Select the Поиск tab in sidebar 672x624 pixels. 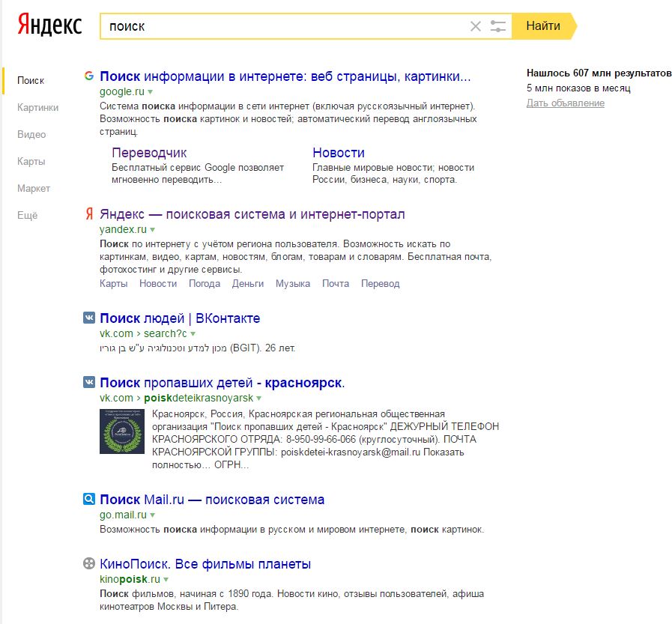31,81
